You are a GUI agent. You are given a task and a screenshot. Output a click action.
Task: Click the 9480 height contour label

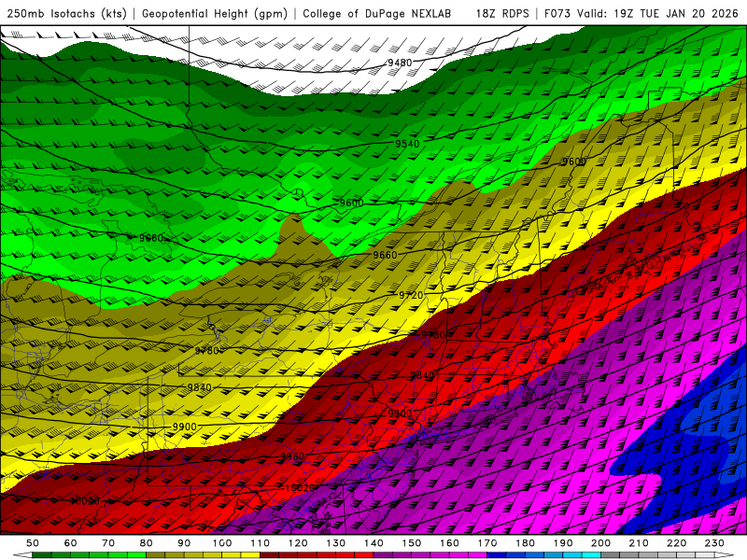click(x=400, y=63)
